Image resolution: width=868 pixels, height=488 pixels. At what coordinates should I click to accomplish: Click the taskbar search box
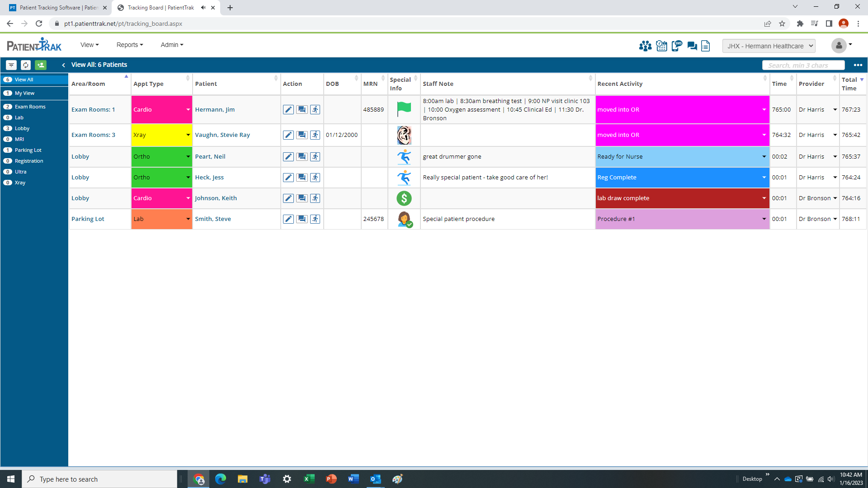click(99, 479)
